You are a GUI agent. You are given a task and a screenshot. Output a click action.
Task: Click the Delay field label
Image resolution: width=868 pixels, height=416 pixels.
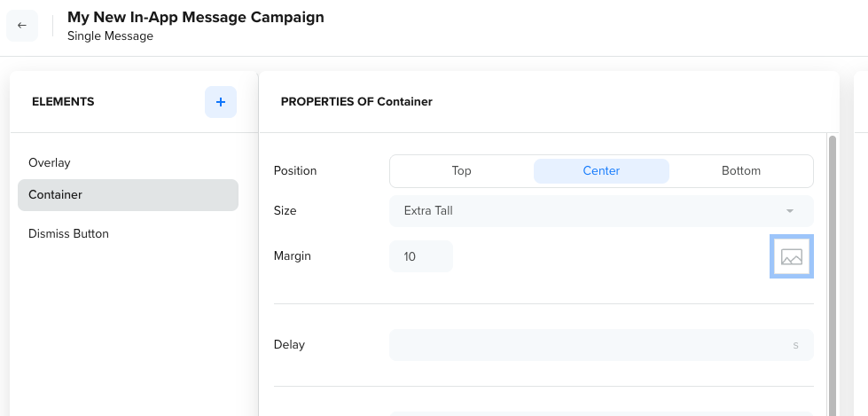coord(289,344)
